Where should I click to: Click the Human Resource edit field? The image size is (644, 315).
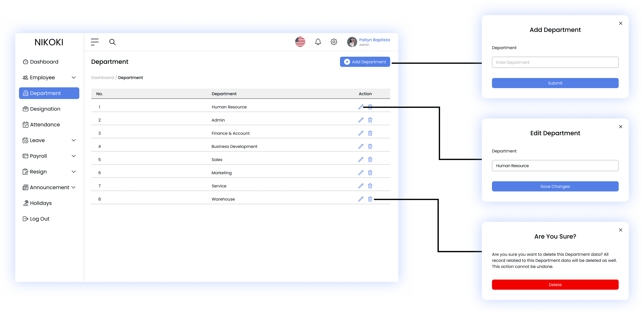(x=555, y=166)
